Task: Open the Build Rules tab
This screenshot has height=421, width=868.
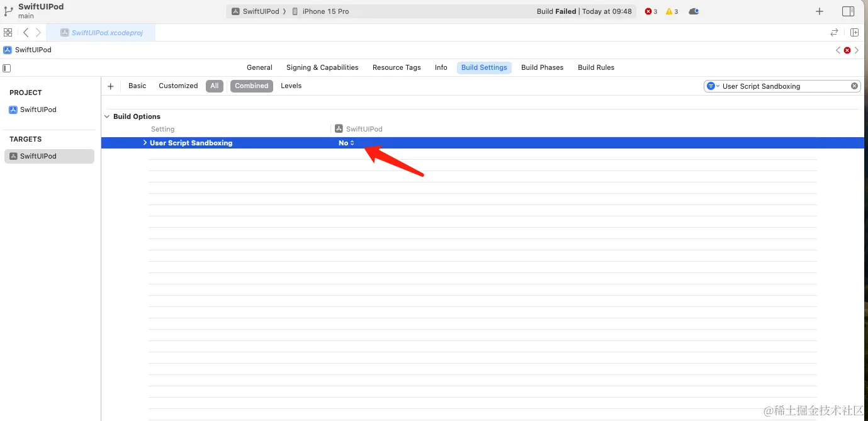Action: 596,67
